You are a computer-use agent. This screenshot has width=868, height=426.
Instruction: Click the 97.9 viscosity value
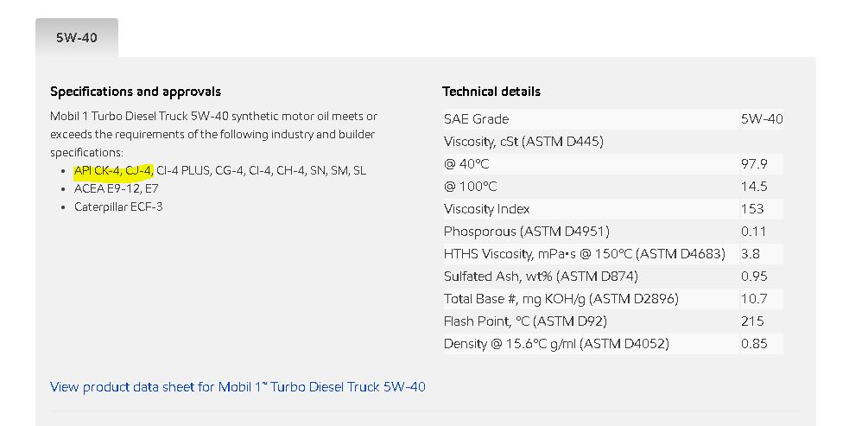point(754,164)
